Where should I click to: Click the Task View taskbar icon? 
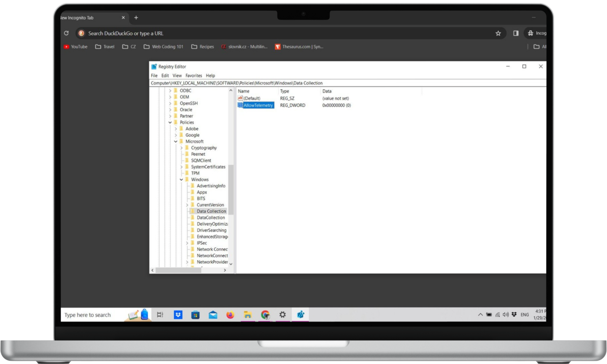tap(160, 314)
